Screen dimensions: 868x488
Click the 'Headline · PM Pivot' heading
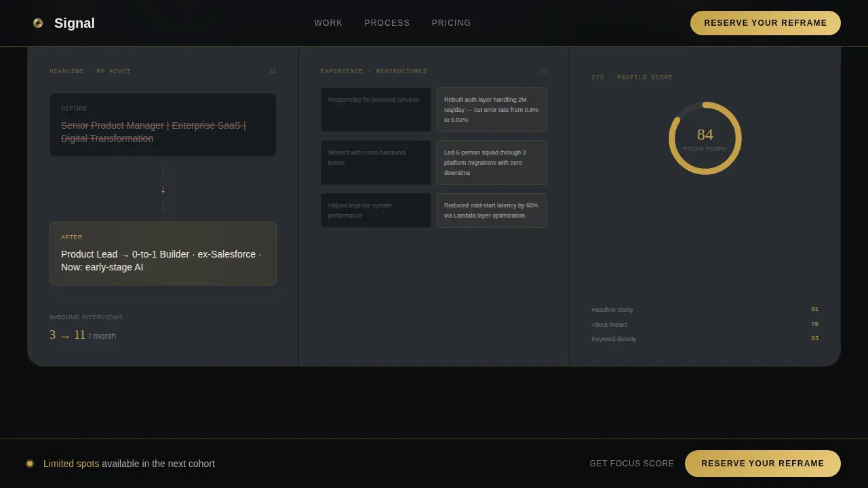click(x=90, y=71)
